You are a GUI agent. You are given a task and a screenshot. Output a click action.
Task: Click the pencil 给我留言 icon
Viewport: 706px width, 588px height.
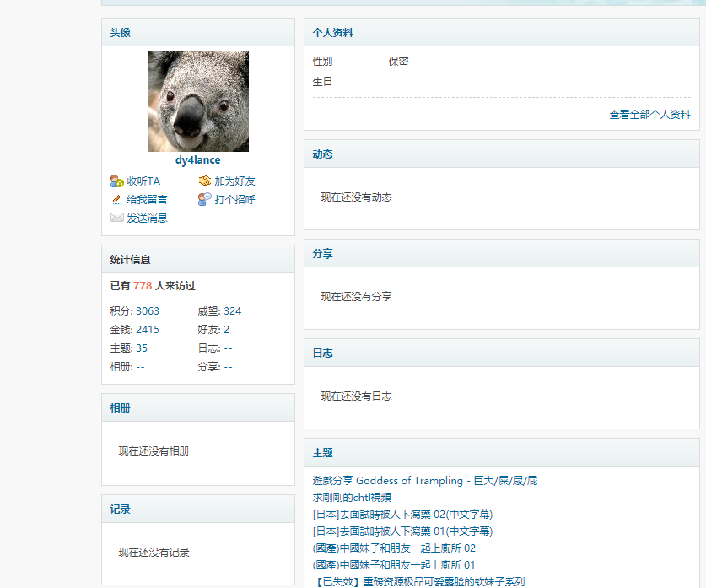tap(116, 200)
